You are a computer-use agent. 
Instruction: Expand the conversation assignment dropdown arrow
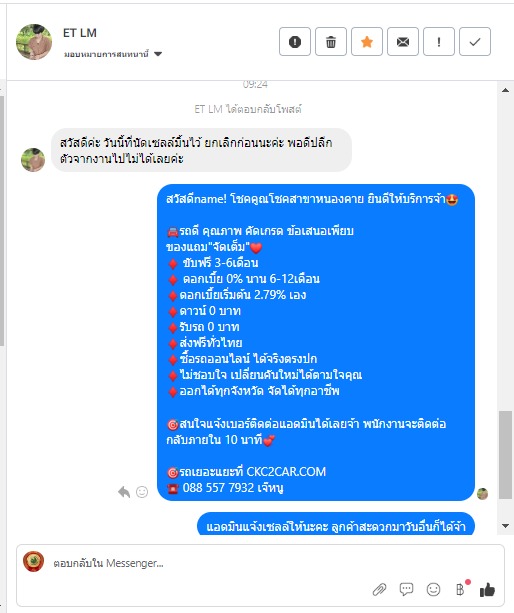coord(158,54)
